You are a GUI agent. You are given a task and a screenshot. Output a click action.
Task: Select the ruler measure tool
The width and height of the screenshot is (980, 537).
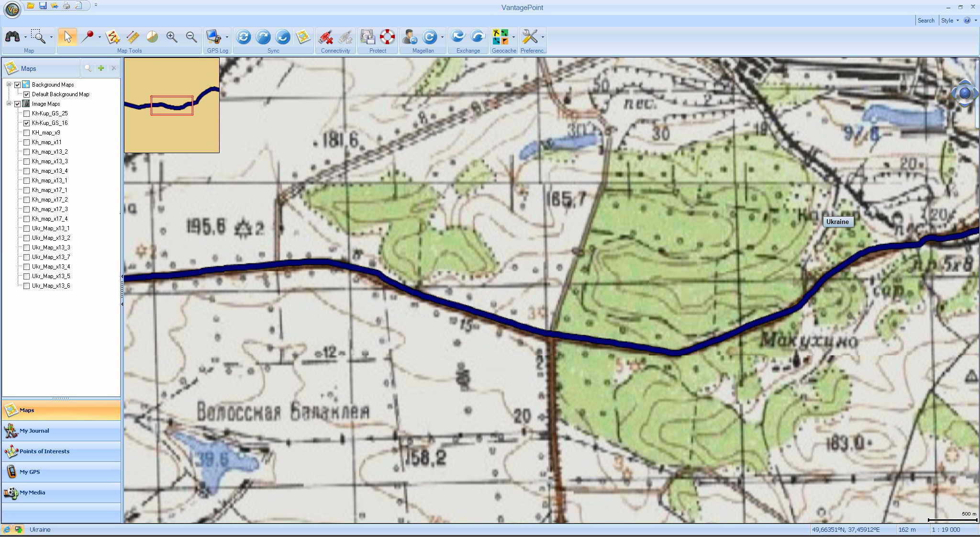pyautogui.click(x=133, y=37)
